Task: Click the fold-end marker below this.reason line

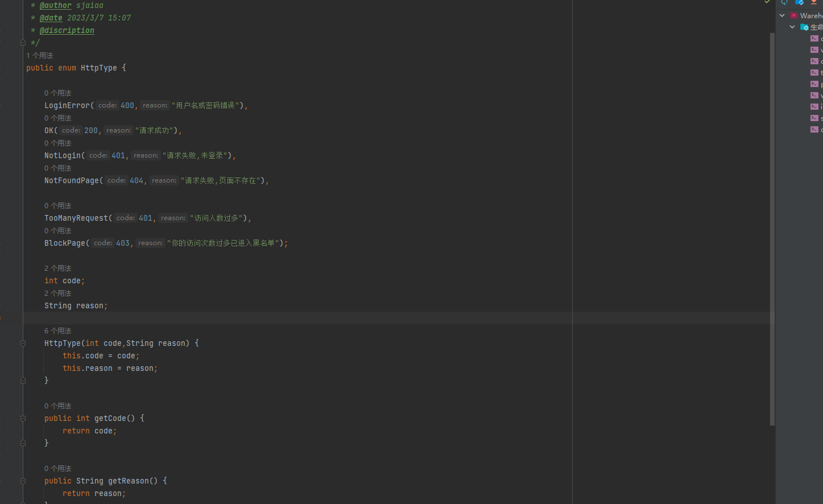Action: pos(23,380)
